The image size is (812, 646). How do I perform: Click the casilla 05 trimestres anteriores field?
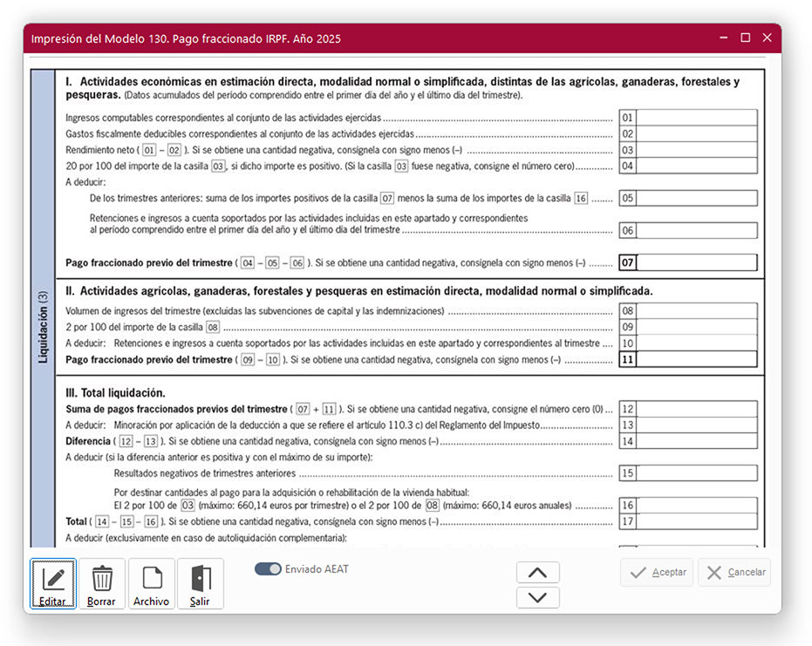696,199
